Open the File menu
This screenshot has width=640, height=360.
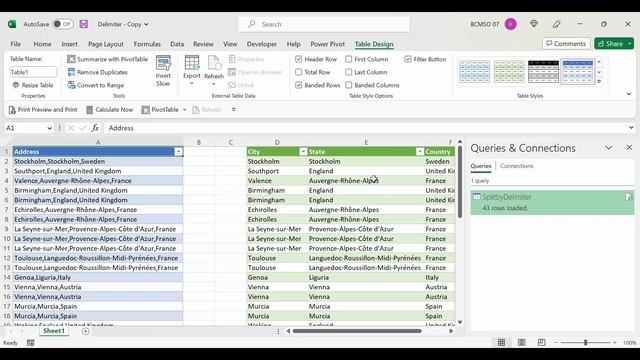point(16,44)
